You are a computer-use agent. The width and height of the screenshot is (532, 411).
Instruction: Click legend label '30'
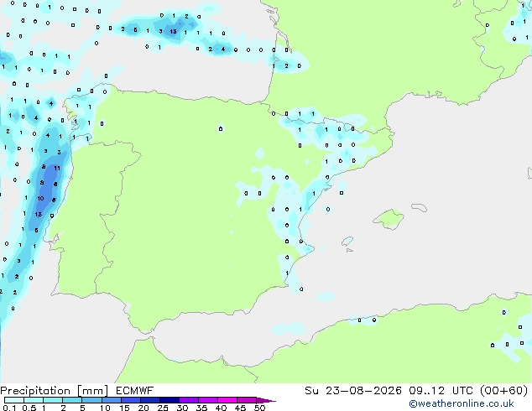(x=182, y=408)
